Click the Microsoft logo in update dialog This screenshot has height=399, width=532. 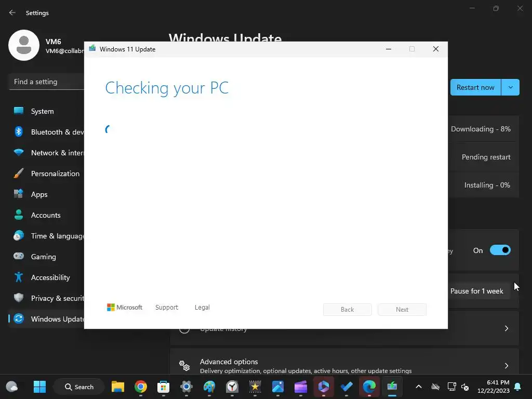pyautogui.click(x=125, y=308)
